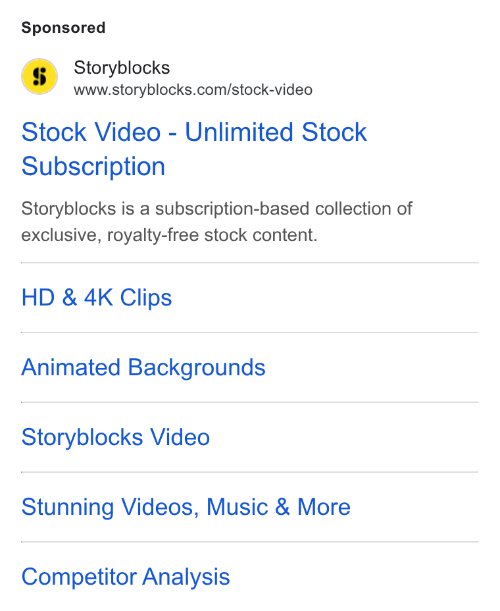Click the word 'Analysis' in the last sitelink
500x611 pixels.
(186, 577)
